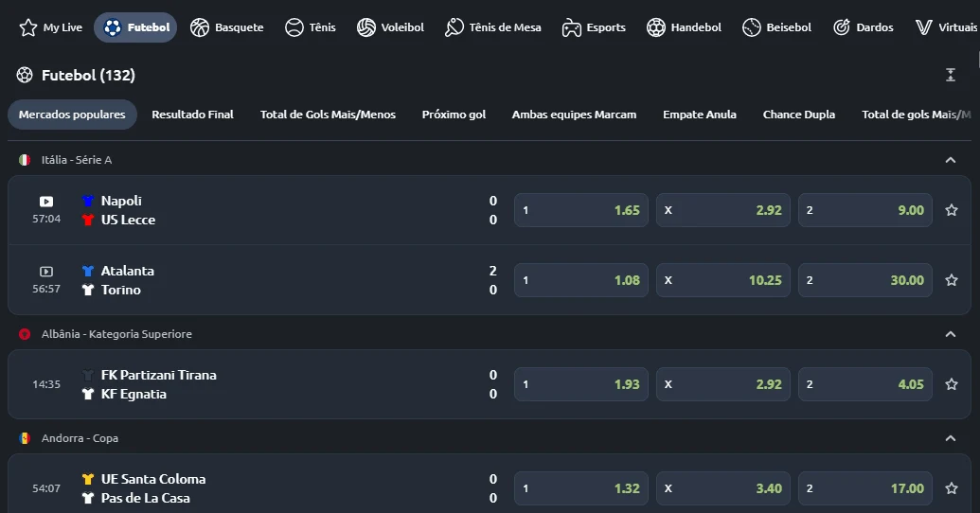Click the Itália - Série A league title
Viewport: 980px width, 513px height.
[x=77, y=160]
